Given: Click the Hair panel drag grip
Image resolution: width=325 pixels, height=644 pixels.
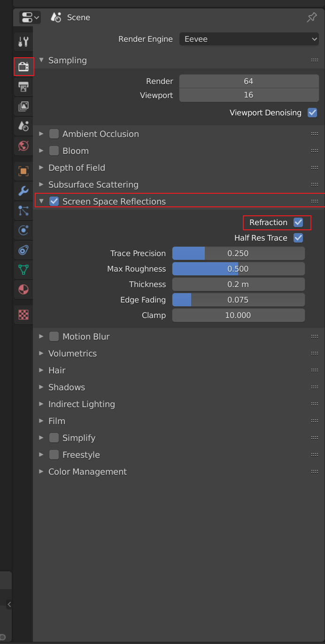Looking at the screenshot, I should click(315, 371).
